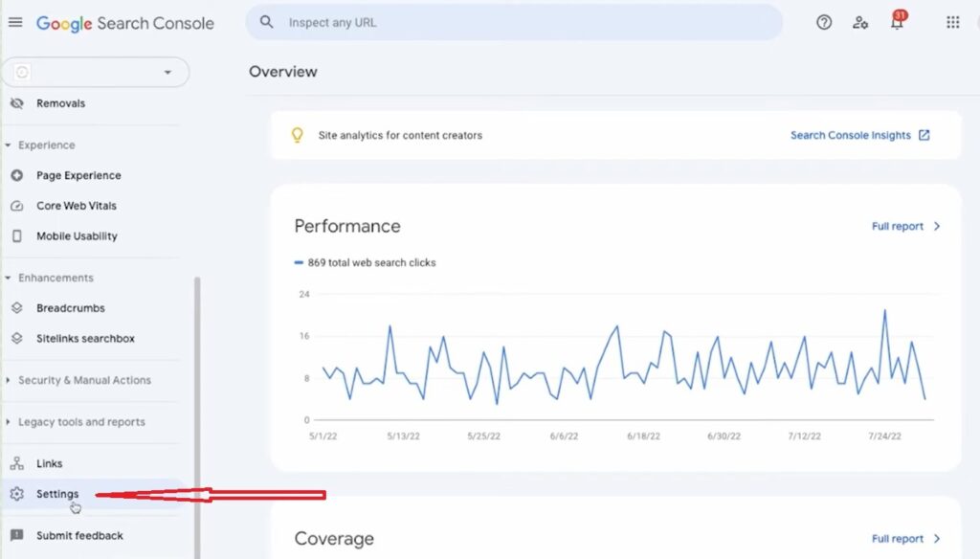Open the hamburger main menu icon
Screen dimensions: 980x559
(15, 23)
